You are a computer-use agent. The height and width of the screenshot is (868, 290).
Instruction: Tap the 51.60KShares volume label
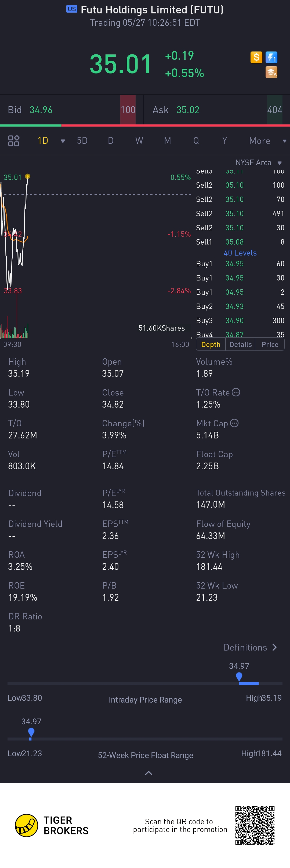click(162, 328)
